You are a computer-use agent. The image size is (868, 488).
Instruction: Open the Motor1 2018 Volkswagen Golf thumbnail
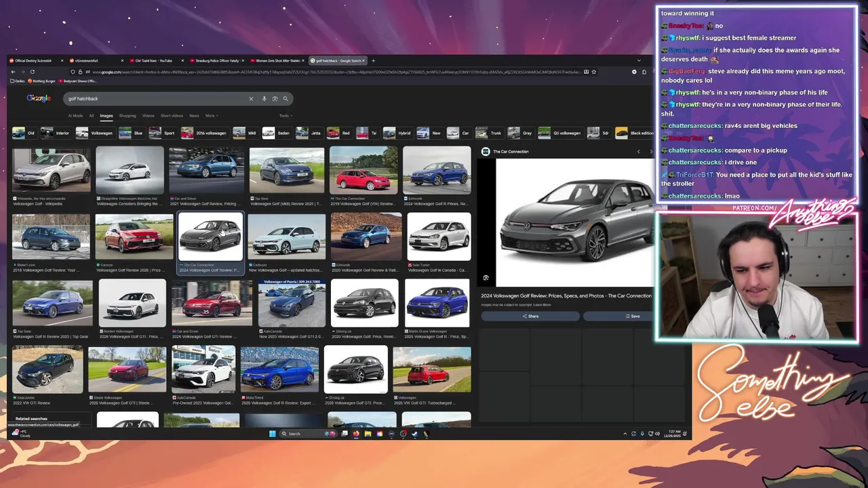tap(51, 237)
